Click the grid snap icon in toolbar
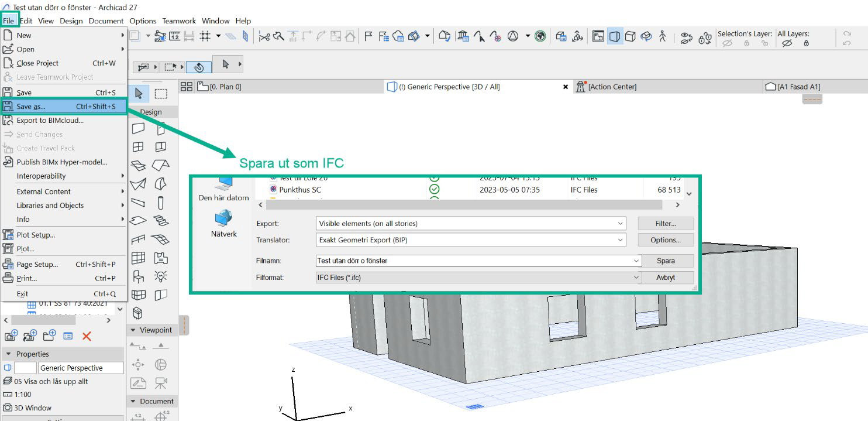 tap(205, 36)
